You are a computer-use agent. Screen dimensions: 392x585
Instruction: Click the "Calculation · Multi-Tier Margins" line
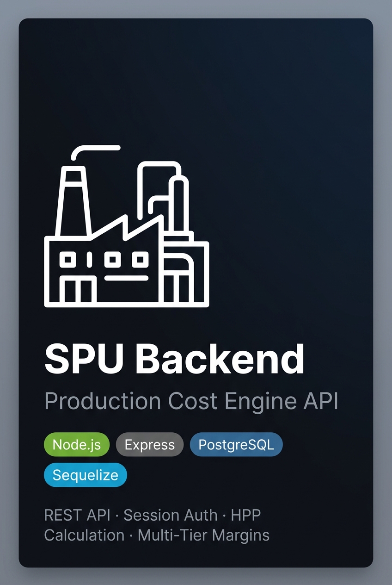[x=157, y=535]
